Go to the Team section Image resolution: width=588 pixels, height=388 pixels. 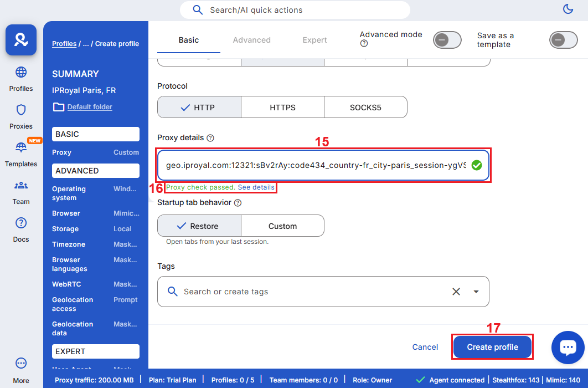click(21, 191)
